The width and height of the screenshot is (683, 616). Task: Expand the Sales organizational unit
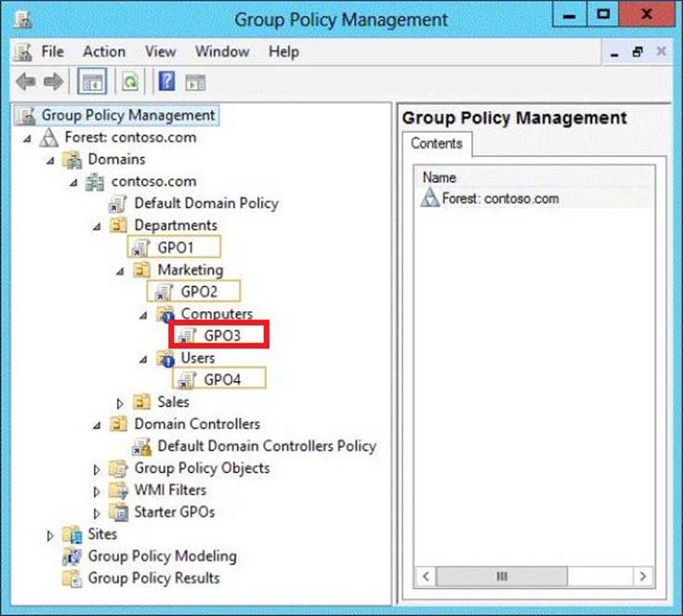(120, 403)
